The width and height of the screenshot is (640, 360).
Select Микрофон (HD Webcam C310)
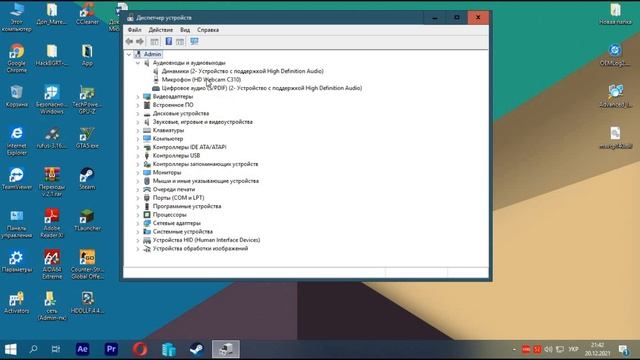pos(201,80)
